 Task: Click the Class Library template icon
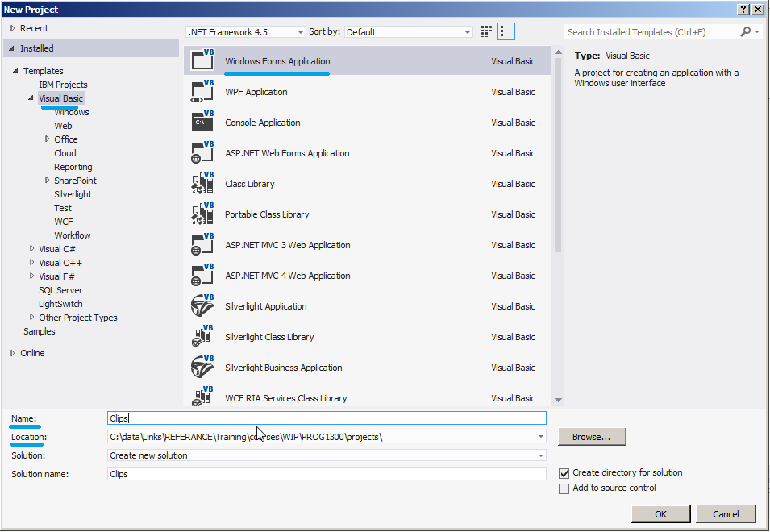(202, 184)
